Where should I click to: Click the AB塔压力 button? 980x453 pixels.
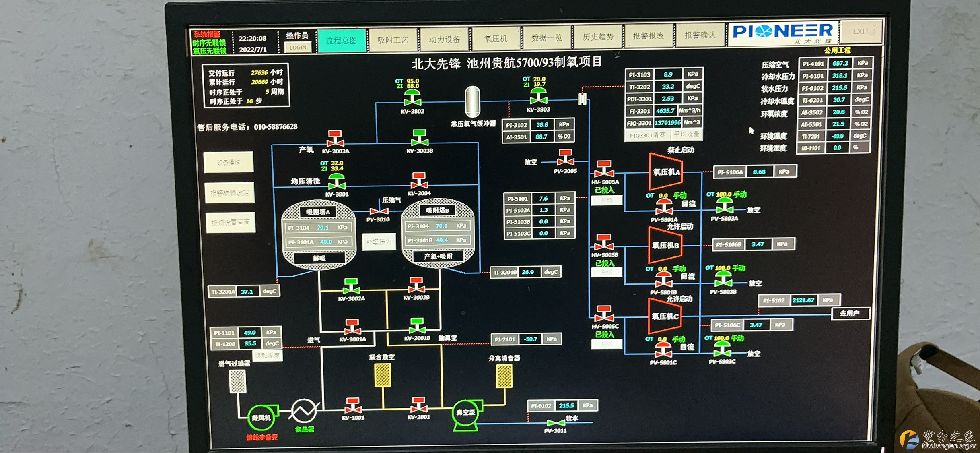tap(379, 242)
